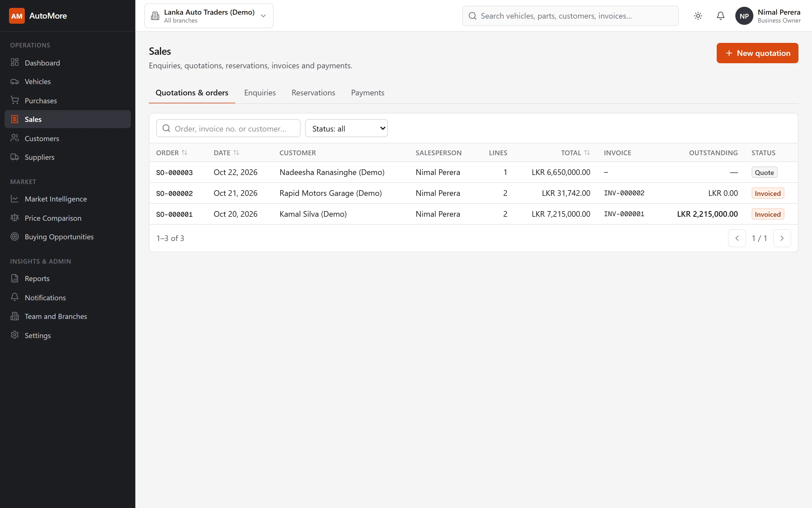
Task: Switch to the Enquiries tab
Action: [x=260, y=93]
